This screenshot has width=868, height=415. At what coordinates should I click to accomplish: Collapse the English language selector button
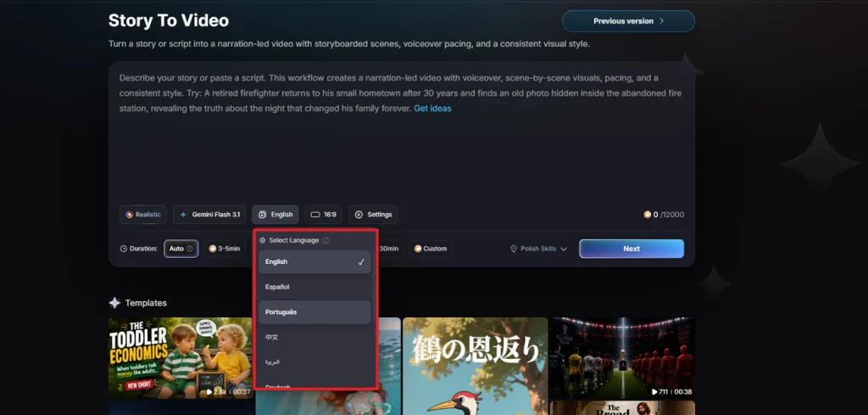coord(275,215)
